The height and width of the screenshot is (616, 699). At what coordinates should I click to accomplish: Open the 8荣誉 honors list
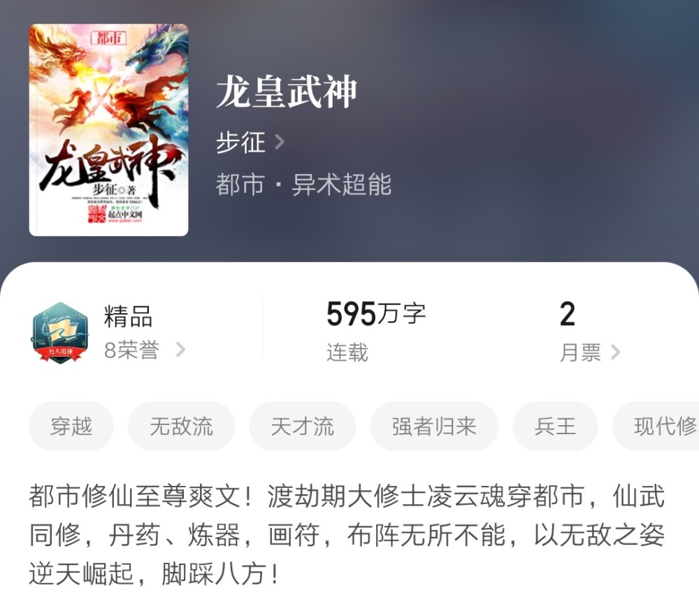131,350
